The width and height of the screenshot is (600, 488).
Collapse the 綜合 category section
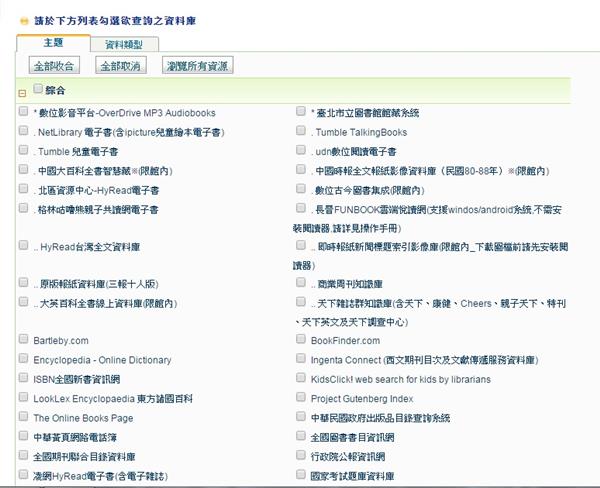[22, 91]
